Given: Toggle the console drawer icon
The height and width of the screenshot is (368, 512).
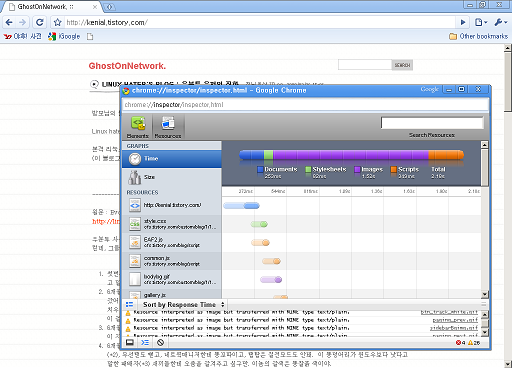Looking at the screenshot, I should 145,342.
